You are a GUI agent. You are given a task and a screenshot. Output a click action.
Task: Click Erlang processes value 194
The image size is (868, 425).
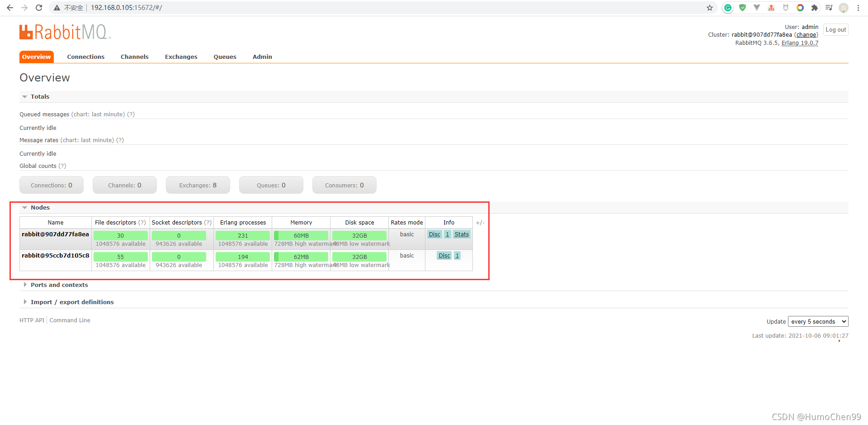pos(243,257)
